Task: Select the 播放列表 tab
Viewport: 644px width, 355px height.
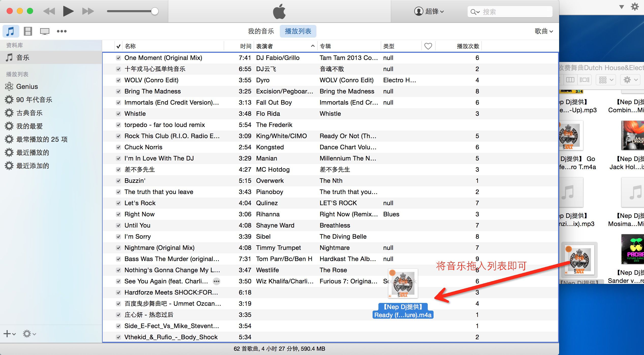Action: pyautogui.click(x=298, y=31)
